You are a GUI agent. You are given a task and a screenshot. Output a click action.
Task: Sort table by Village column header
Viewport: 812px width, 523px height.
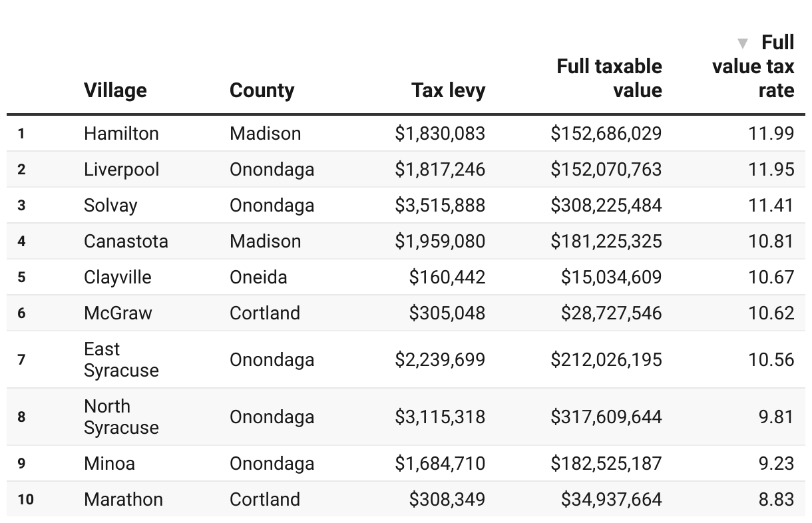115,90
